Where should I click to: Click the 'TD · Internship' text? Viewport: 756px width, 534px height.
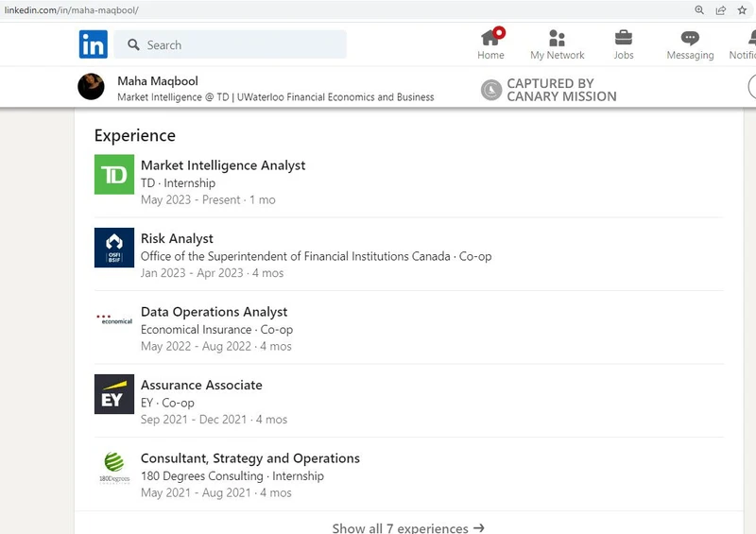click(178, 183)
